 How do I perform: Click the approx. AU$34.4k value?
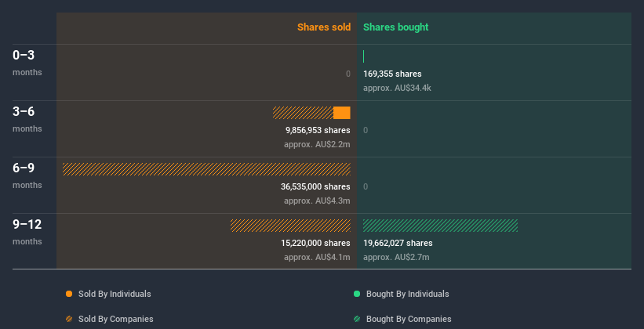[397, 89]
